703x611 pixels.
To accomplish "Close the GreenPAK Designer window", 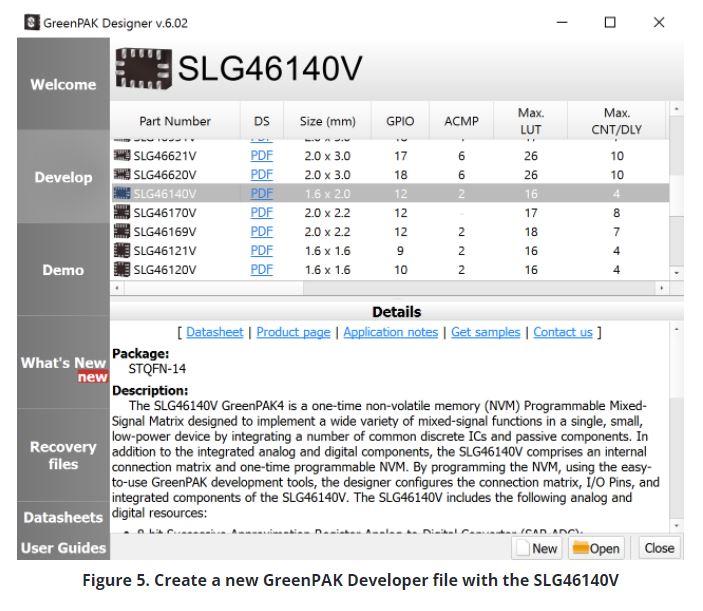I will point(659,22).
